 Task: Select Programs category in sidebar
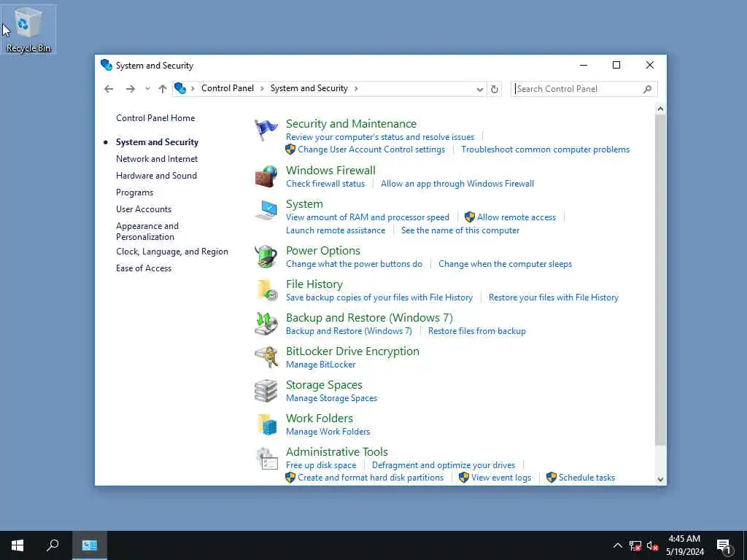(x=134, y=192)
